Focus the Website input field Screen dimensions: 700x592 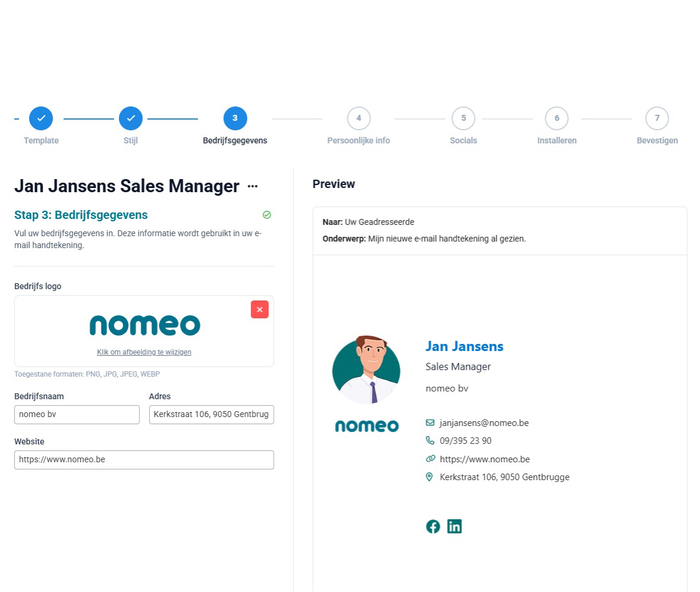pos(144,459)
